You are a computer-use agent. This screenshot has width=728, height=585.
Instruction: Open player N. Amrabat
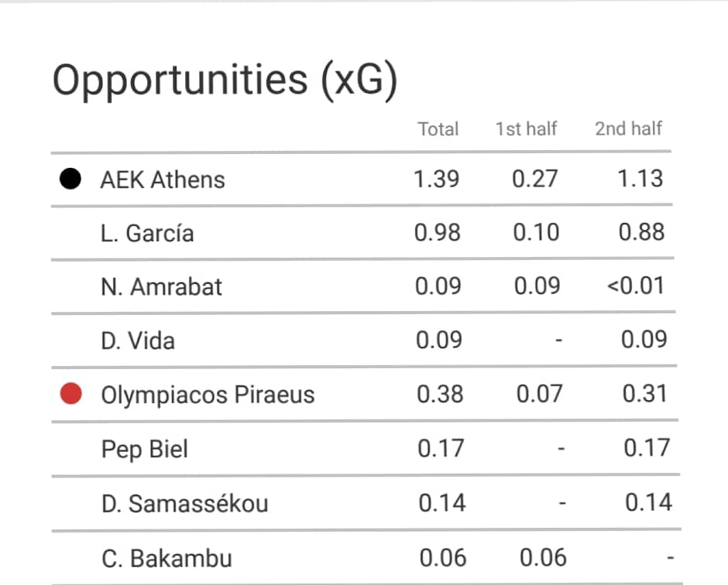coord(162,287)
